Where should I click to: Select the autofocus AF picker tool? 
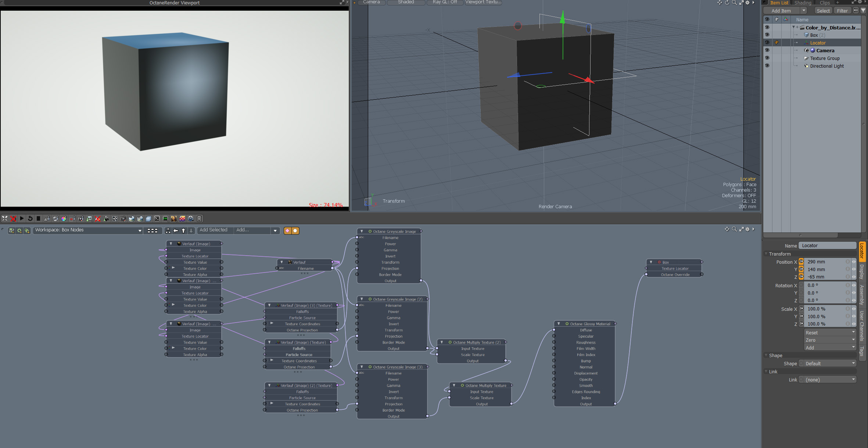[x=47, y=218]
